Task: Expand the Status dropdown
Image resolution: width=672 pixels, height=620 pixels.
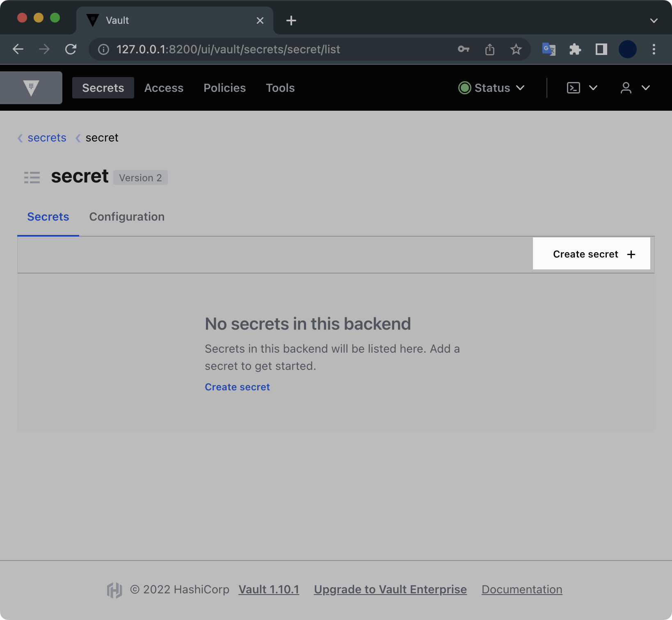Action: (x=491, y=88)
